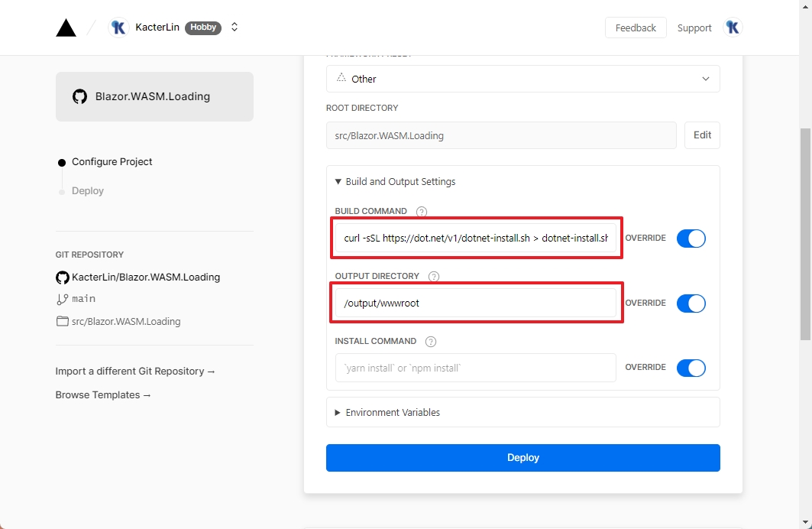Turn off the Install Command override
Image resolution: width=812 pixels, height=529 pixels.
click(691, 368)
